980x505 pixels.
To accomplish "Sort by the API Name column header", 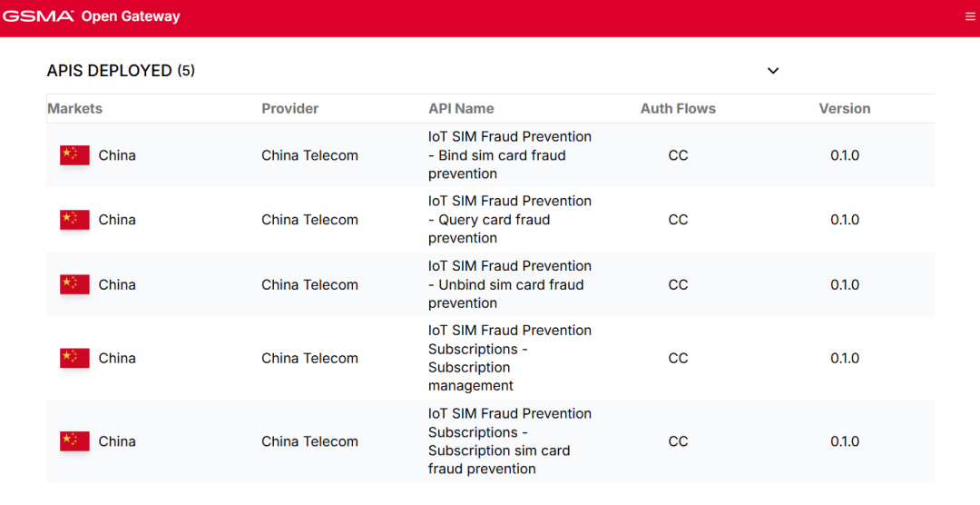I will coord(461,108).
